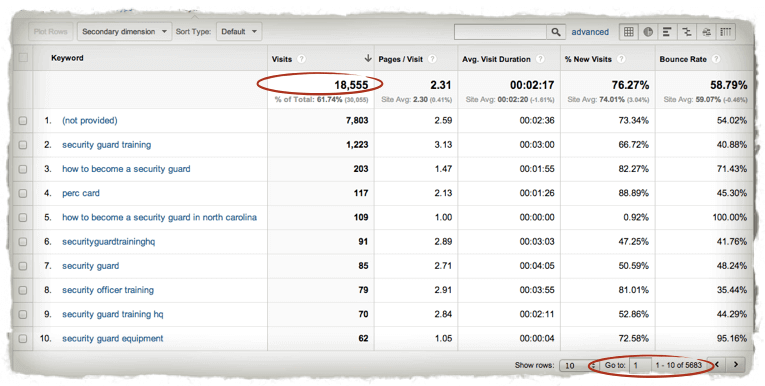Open how to become a security guard keyword
Viewport: 765px width, 386px height.
pyautogui.click(x=126, y=169)
